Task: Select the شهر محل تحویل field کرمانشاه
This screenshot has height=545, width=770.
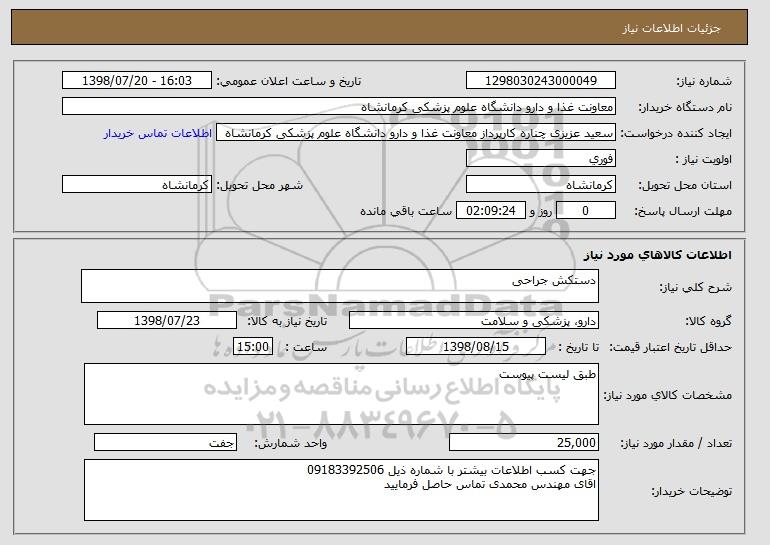Action: pyautogui.click(x=137, y=185)
